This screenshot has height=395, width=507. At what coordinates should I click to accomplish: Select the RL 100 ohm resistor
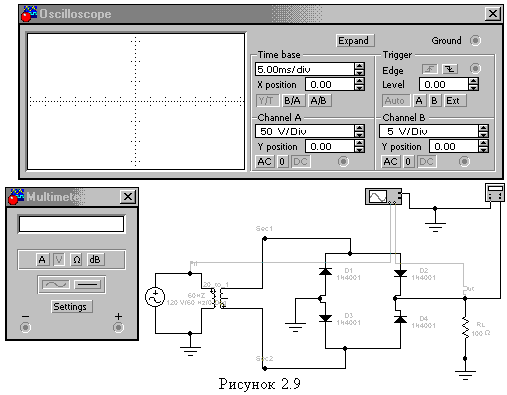point(465,328)
